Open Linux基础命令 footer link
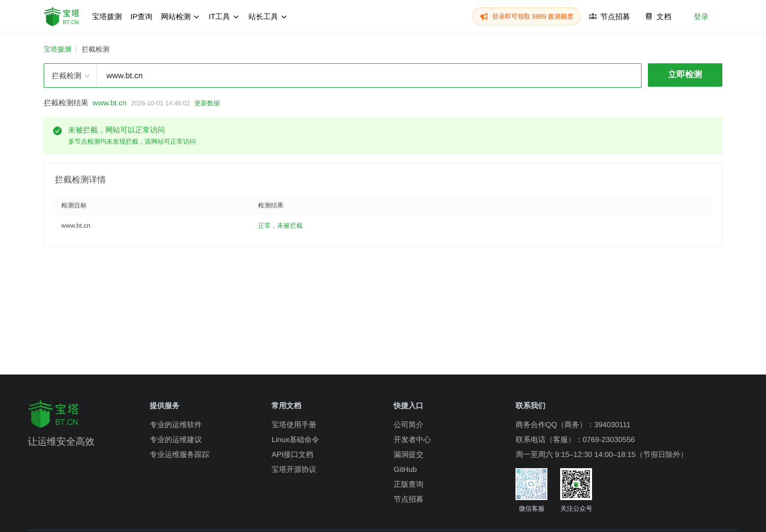The image size is (766, 532). (295, 439)
